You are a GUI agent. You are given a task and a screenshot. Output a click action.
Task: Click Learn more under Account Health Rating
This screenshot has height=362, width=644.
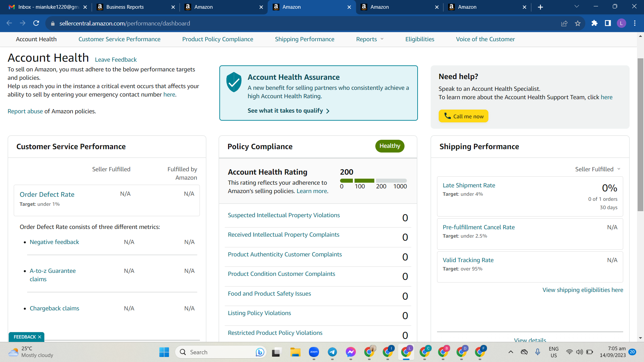tap(312, 191)
